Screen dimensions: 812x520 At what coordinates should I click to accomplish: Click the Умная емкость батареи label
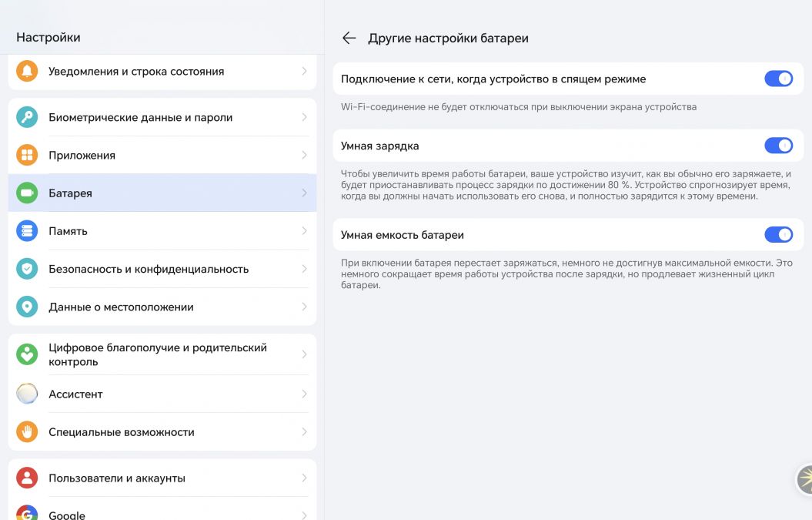click(402, 235)
